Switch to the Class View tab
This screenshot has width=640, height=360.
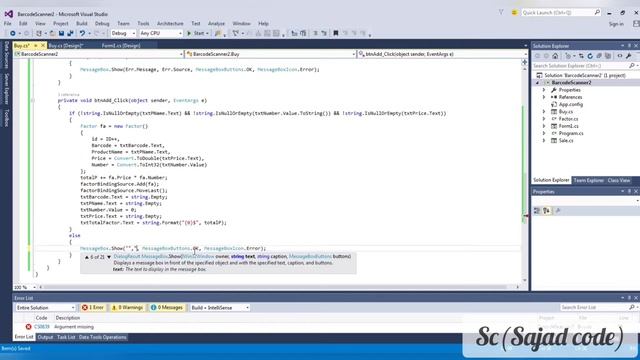[x=618, y=180]
